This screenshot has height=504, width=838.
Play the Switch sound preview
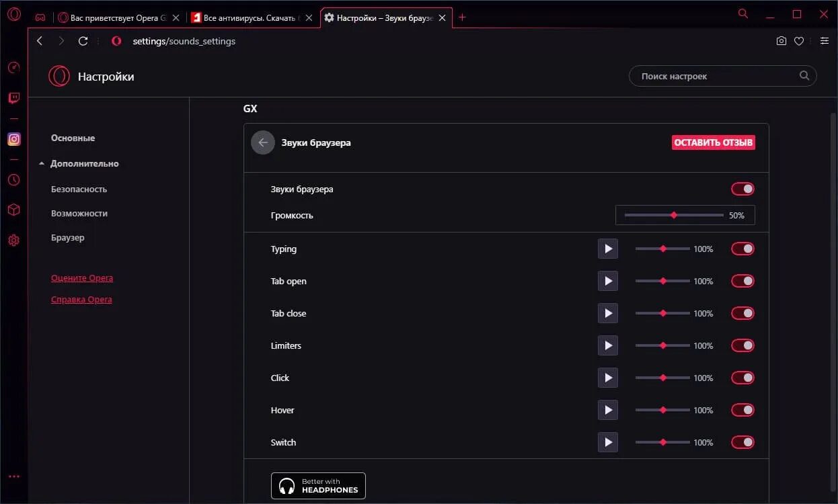608,442
